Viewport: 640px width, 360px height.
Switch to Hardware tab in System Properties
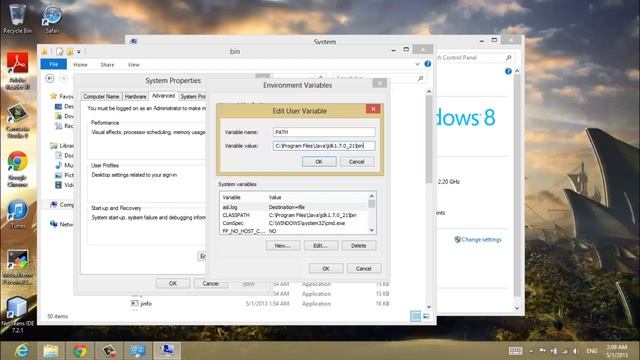135,96
